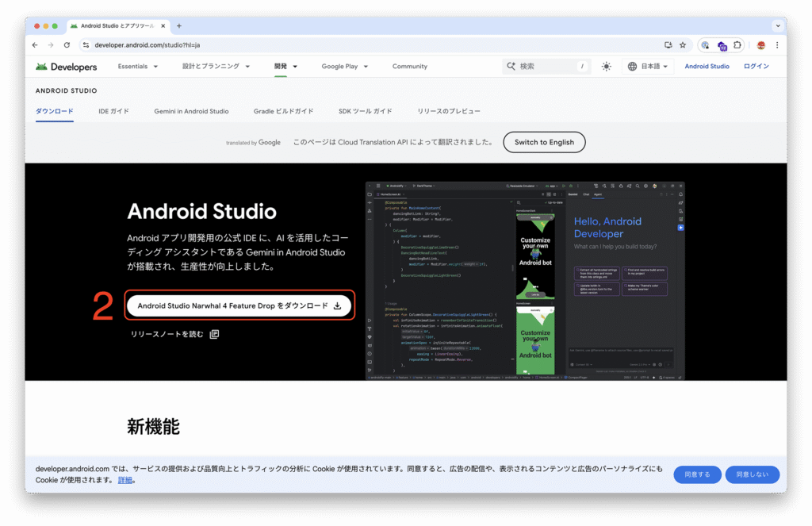Image resolution: width=812 pixels, height=526 pixels.
Task: Click the site info icon in address bar
Action: click(86, 45)
